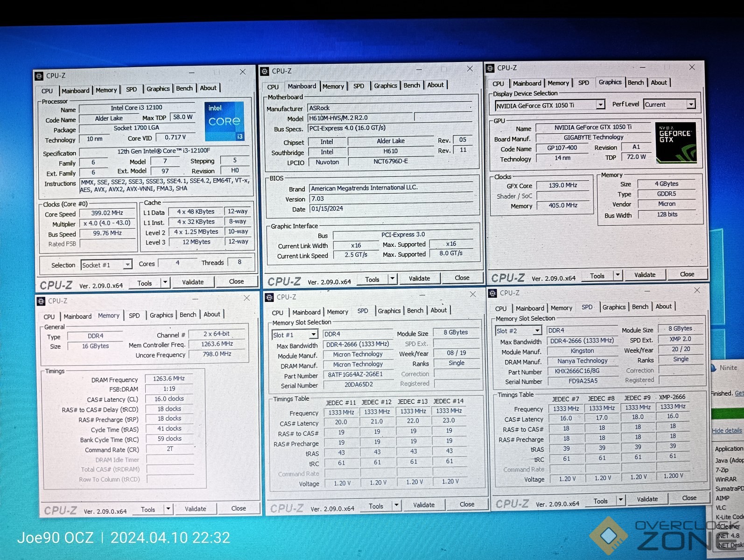
Task: Click the LPCIO value NCT6796D-E
Action: click(391, 161)
